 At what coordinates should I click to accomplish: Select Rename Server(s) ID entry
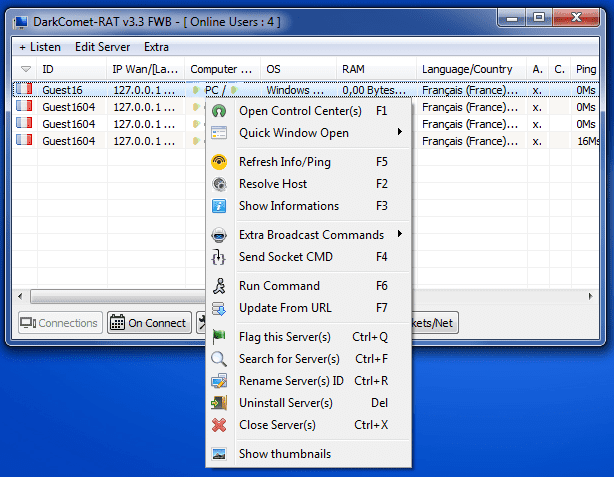coord(309,381)
